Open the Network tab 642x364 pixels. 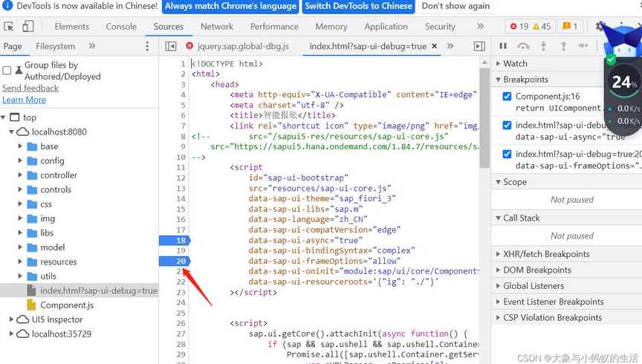tap(216, 27)
